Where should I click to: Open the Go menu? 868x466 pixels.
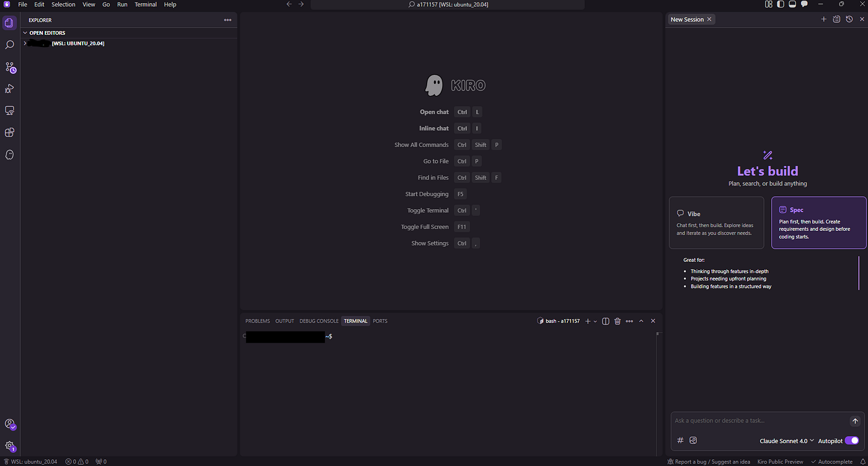coord(106,4)
